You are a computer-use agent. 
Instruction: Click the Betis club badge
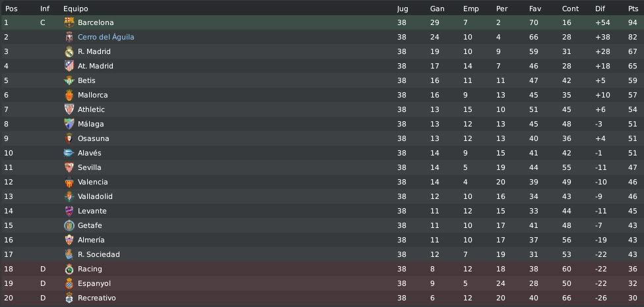(x=69, y=80)
